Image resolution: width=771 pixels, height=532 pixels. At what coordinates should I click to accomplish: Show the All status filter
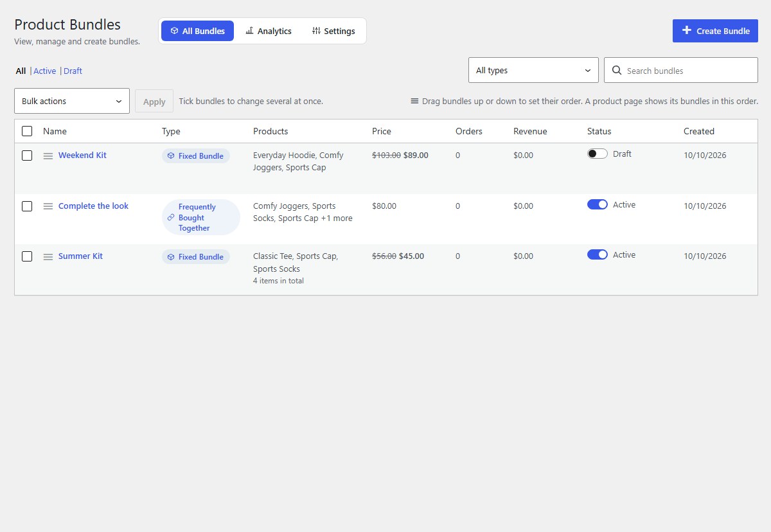coord(21,71)
